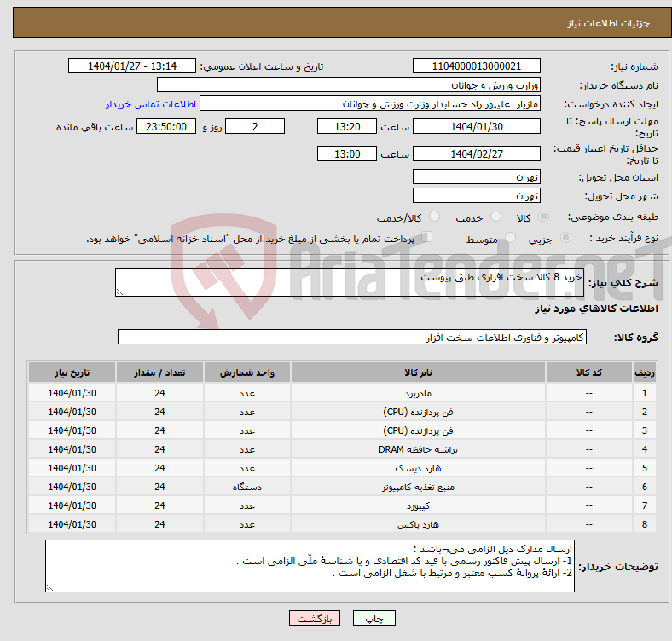Viewport: 672px width, 641px height.
Task: Click the گروه کالا goods group field
Action: pyautogui.click(x=352, y=337)
